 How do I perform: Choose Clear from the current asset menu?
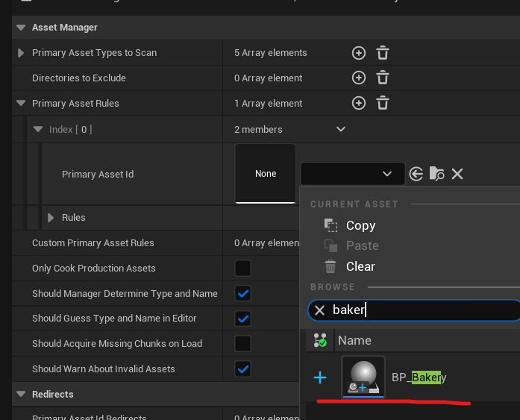(x=360, y=266)
